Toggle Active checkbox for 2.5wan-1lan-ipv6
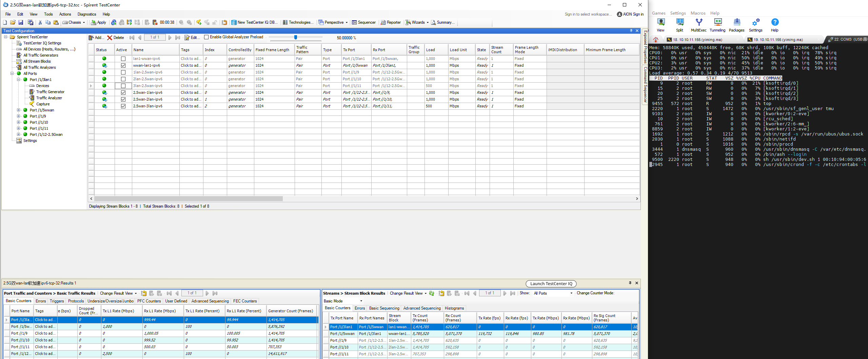Screen dimensions: 868x359 pyautogui.click(x=123, y=92)
